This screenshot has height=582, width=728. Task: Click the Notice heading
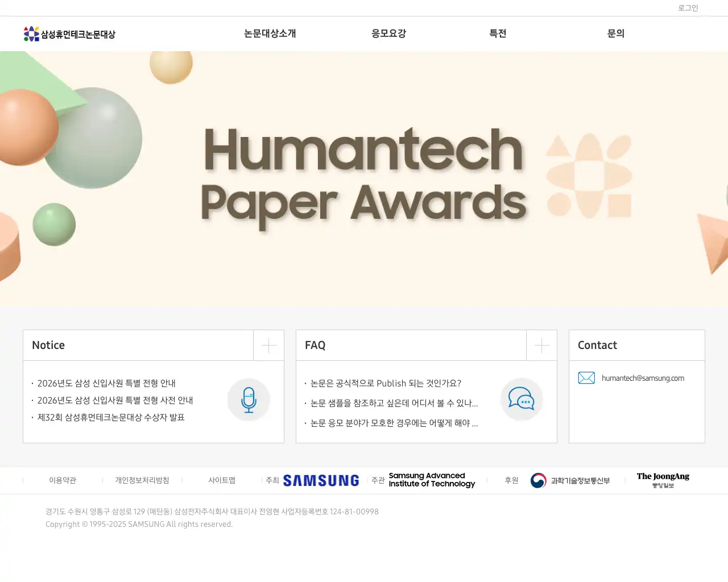point(48,345)
